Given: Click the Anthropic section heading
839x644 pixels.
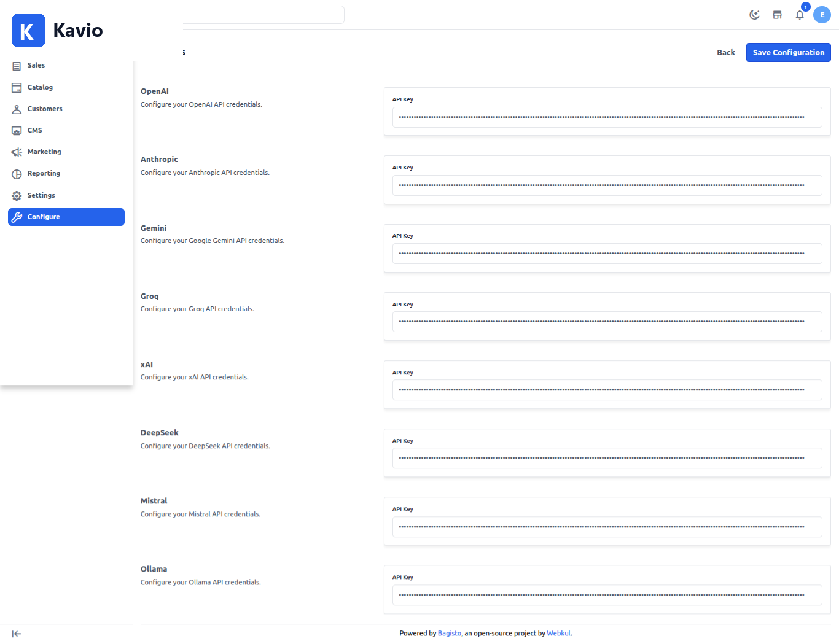Looking at the screenshot, I should coord(159,160).
